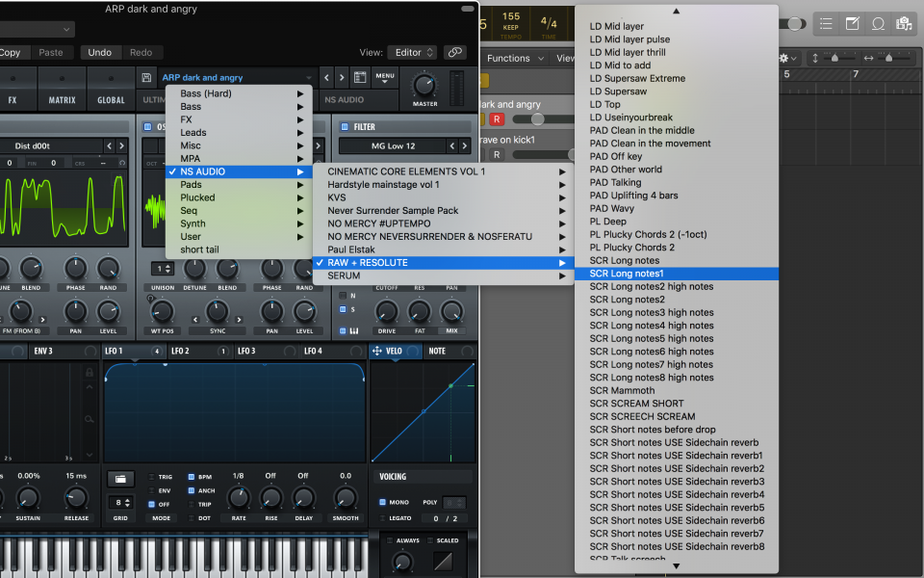Open the MENU dropdown in Serum
Screen dimensions: 924x578
pyautogui.click(x=385, y=77)
